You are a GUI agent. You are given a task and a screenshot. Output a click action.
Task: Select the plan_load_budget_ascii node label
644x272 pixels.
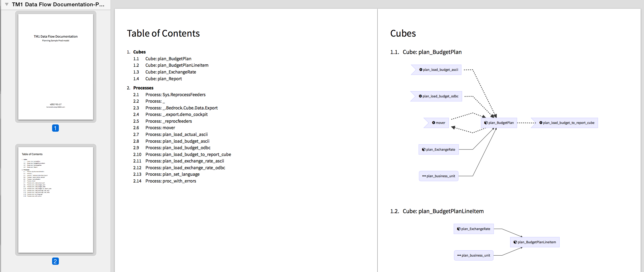(x=440, y=70)
